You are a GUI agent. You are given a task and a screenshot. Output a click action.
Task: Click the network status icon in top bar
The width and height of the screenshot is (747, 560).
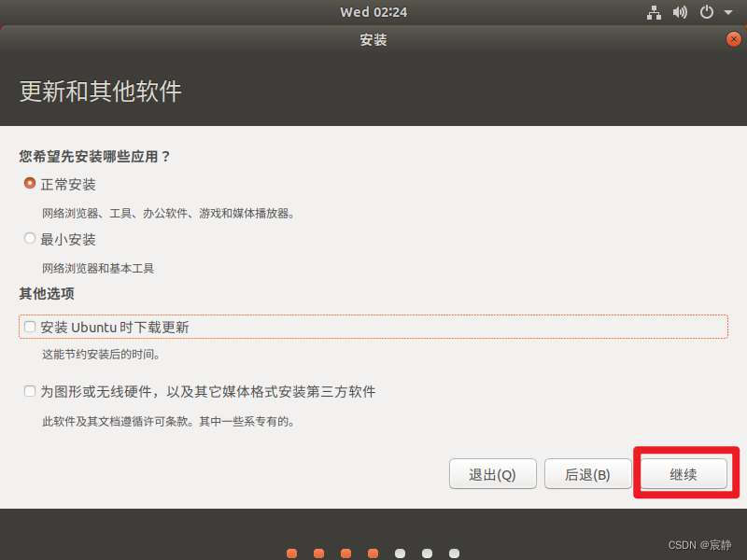coord(654,12)
